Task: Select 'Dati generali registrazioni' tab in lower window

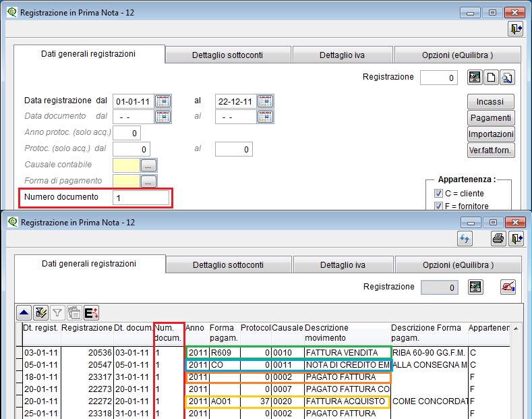Action: (x=89, y=264)
